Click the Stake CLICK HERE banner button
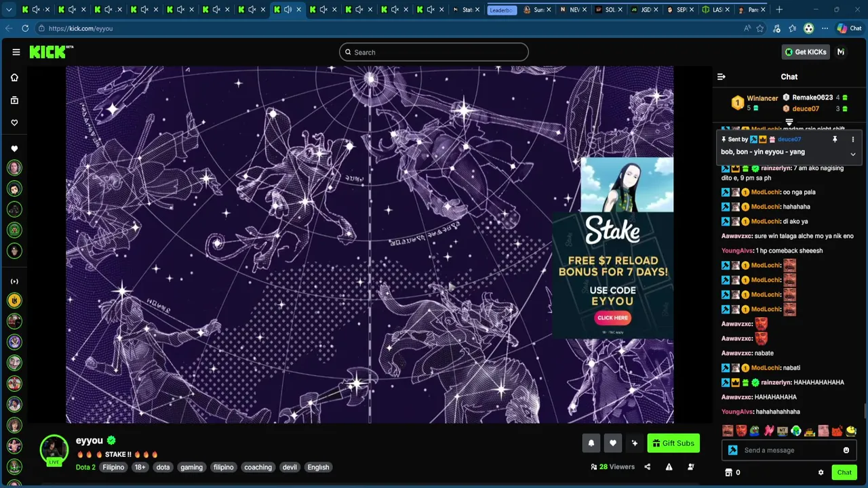The image size is (868, 488). [x=613, y=318]
